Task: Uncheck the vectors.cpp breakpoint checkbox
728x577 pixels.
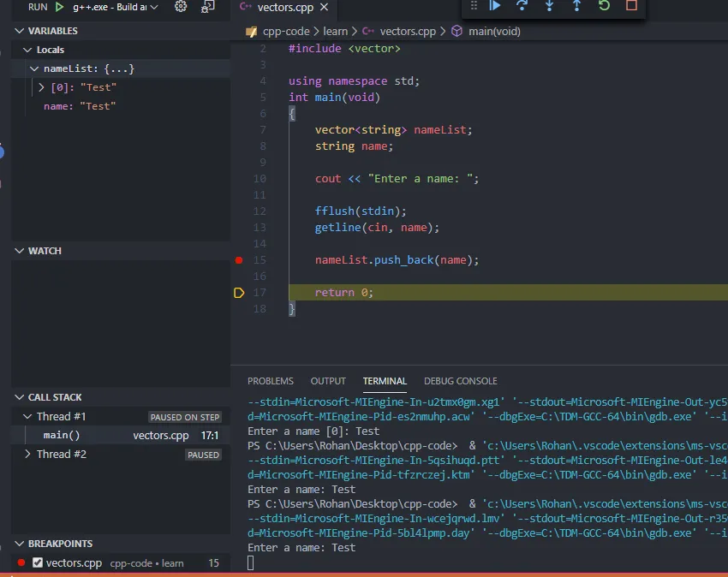Action: 38,562
